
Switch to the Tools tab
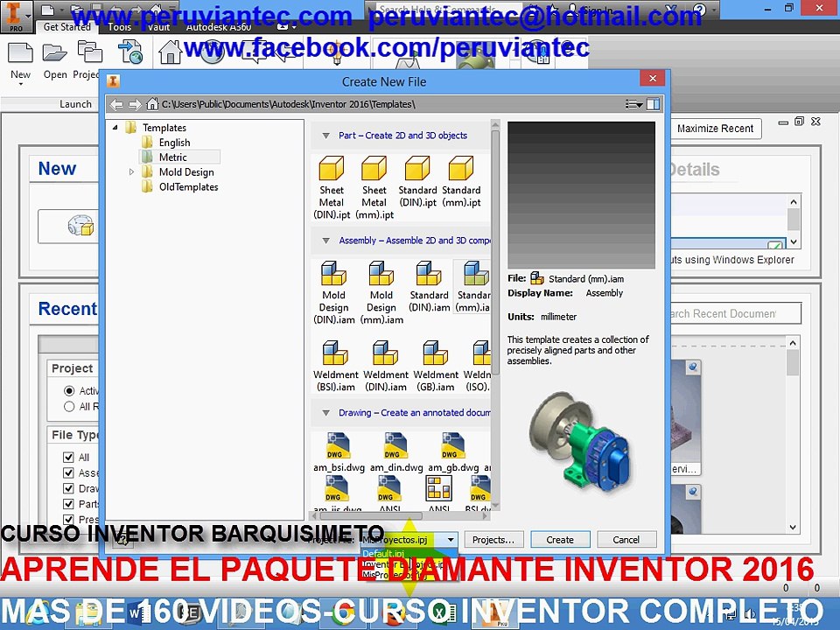pyautogui.click(x=120, y=27)
